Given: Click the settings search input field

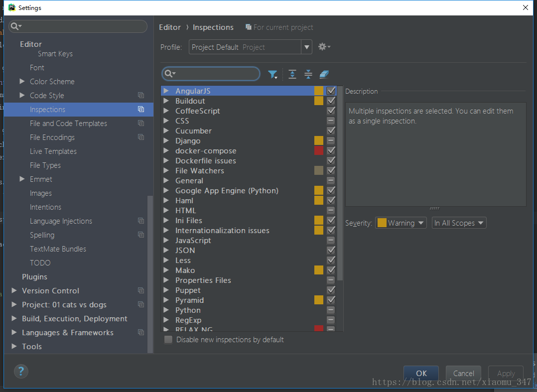Looking at the screenshot, I should [x=78, y=26].
